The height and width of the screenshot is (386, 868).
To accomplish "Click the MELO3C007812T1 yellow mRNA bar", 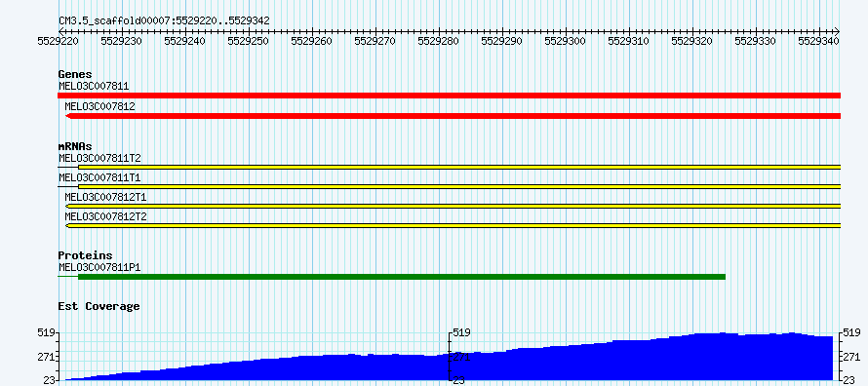I will 453,207.
